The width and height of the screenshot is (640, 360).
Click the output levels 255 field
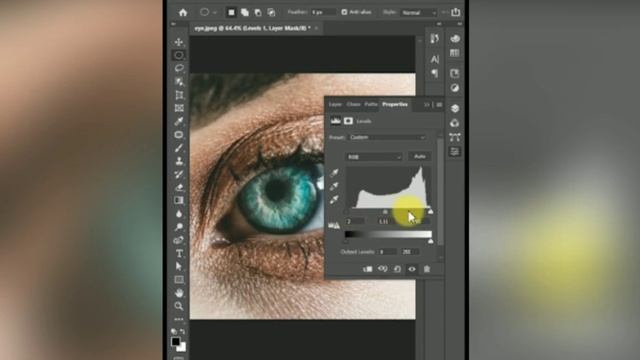pyautogui.click(x=410, y=252)
